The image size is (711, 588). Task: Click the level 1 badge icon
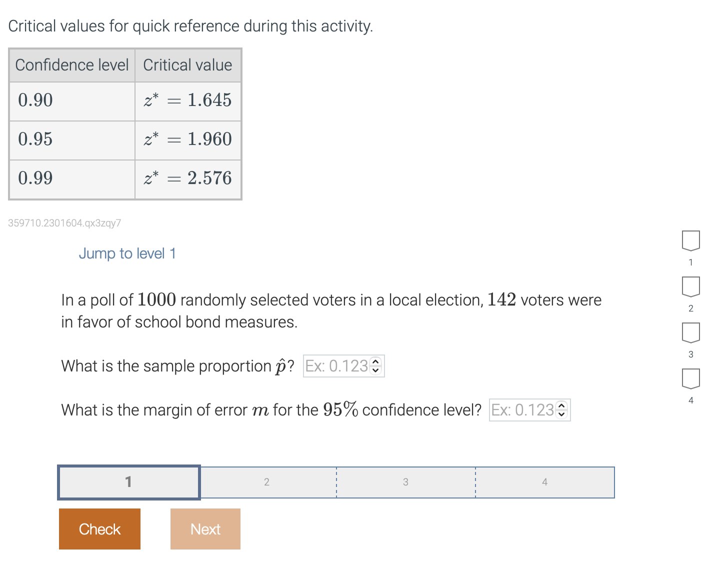click(690, 241)
